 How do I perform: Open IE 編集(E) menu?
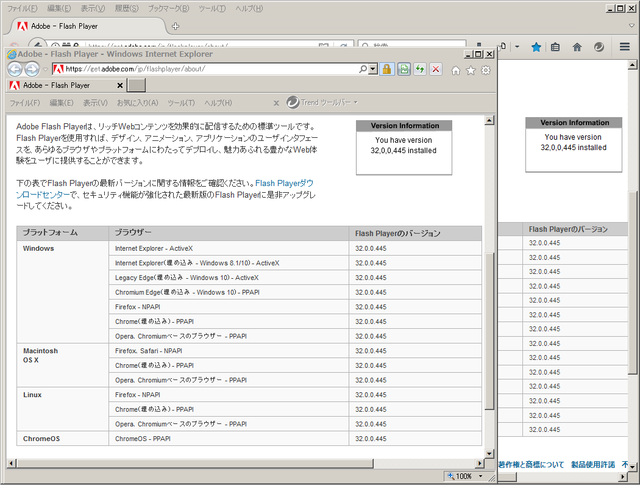point(61,103)
